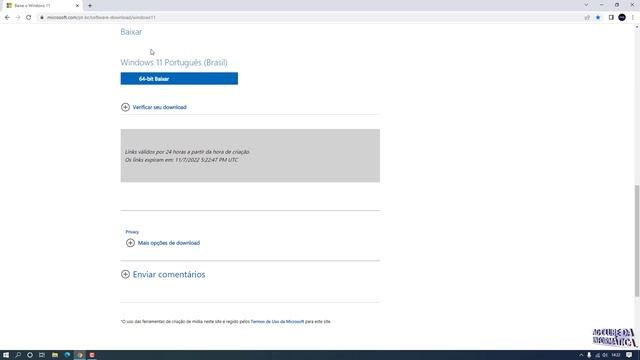Click the bookmark star icon
Image resolution: width=640 pixels, height=360 pixels.
[x=598, y=18]
